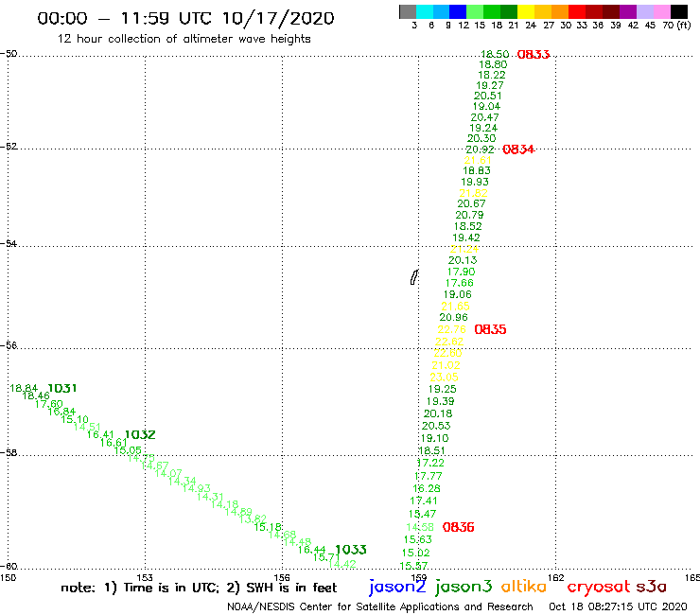Click the -58 latitude axis label
This screenshot has height=615, width=700.
pos(9,452)
